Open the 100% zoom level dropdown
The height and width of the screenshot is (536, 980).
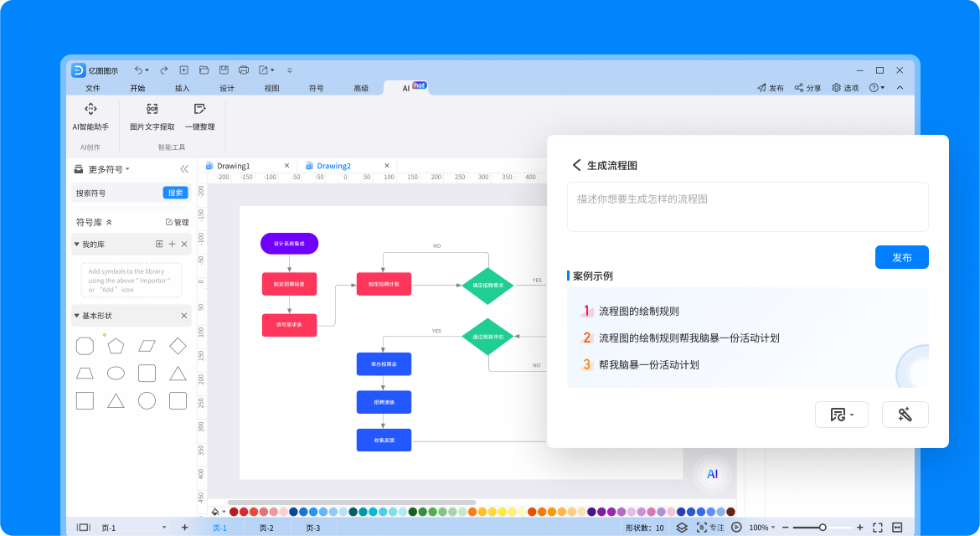click(762, 528)
